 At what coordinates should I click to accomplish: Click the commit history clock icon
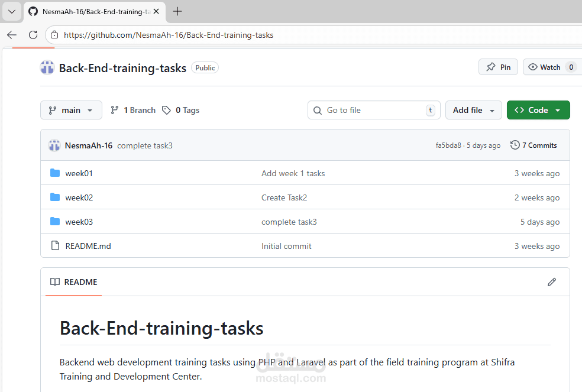[514, 145]
